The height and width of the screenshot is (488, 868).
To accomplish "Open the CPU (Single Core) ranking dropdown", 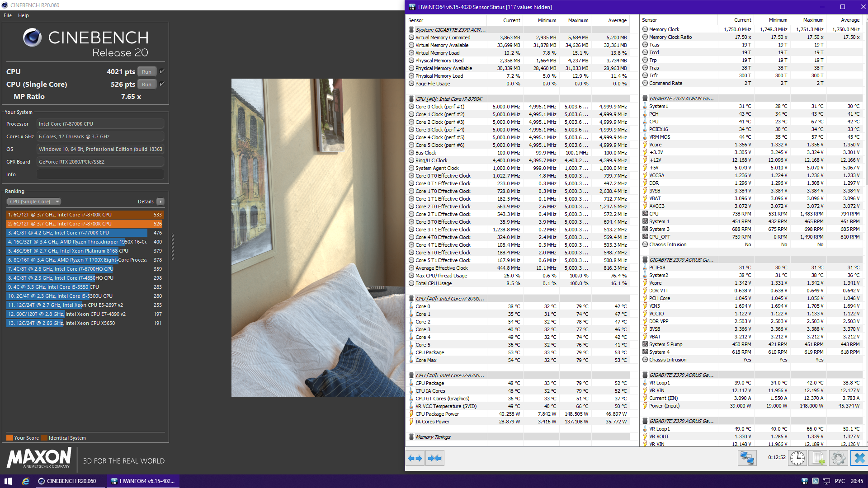I will 34,202.
